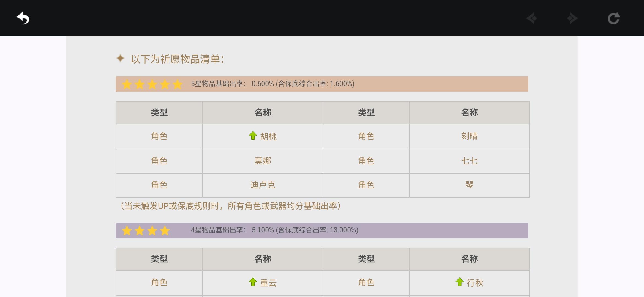Select the 刻晴 character name
The image size is (644, 297).
click(x=469, y=136)
